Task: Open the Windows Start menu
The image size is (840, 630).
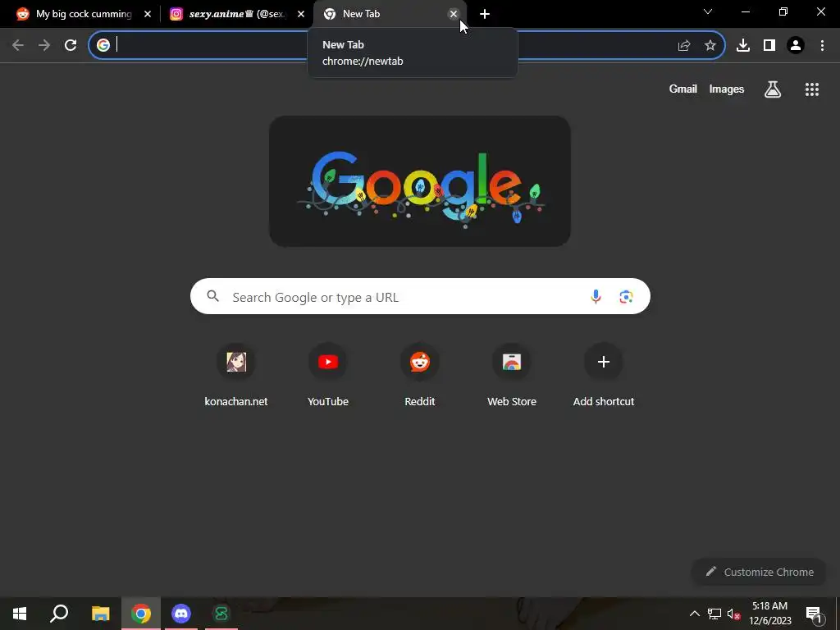Action: [x=20, y=614]
